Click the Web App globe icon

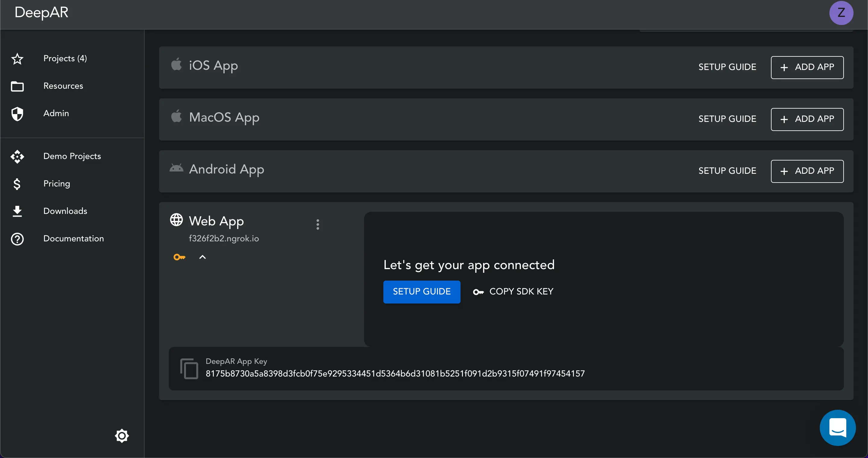coord(176,220)
